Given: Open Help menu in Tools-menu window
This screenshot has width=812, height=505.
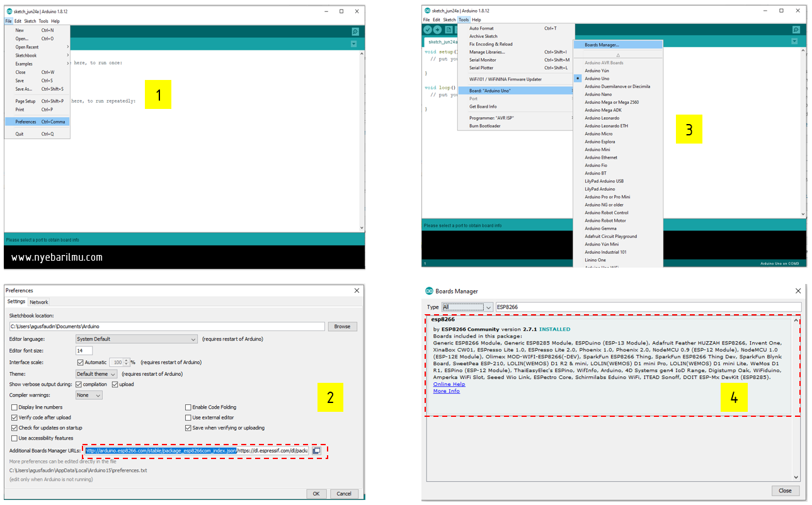Looking at the screenshot, I should 476,20.
